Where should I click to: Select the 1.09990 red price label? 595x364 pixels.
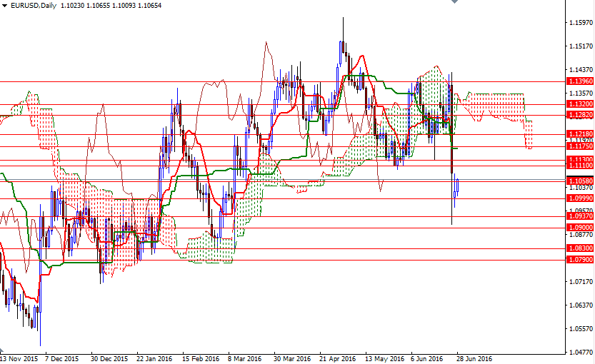tap(579, 198)
